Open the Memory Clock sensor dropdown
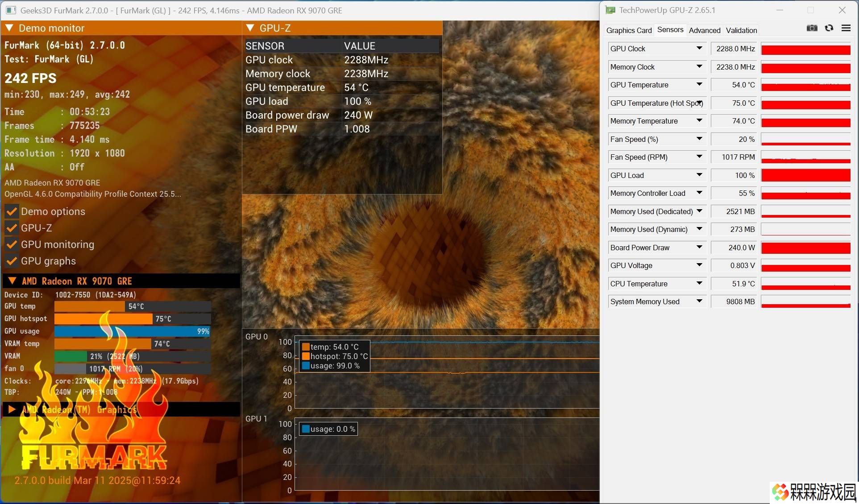The image size is (859, 504). pos(699,67)
